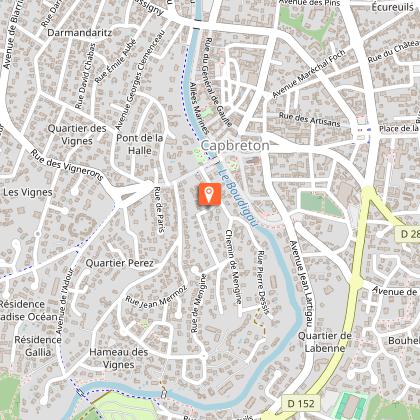420x420 pixels.
Task: Select the Avenue Maréchal Foch label
Action: [309, 74]
